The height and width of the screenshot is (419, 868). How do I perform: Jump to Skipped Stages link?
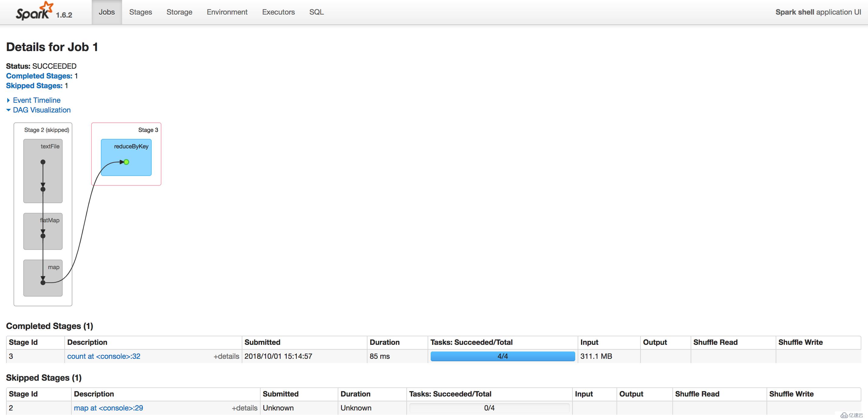[34, 86]
